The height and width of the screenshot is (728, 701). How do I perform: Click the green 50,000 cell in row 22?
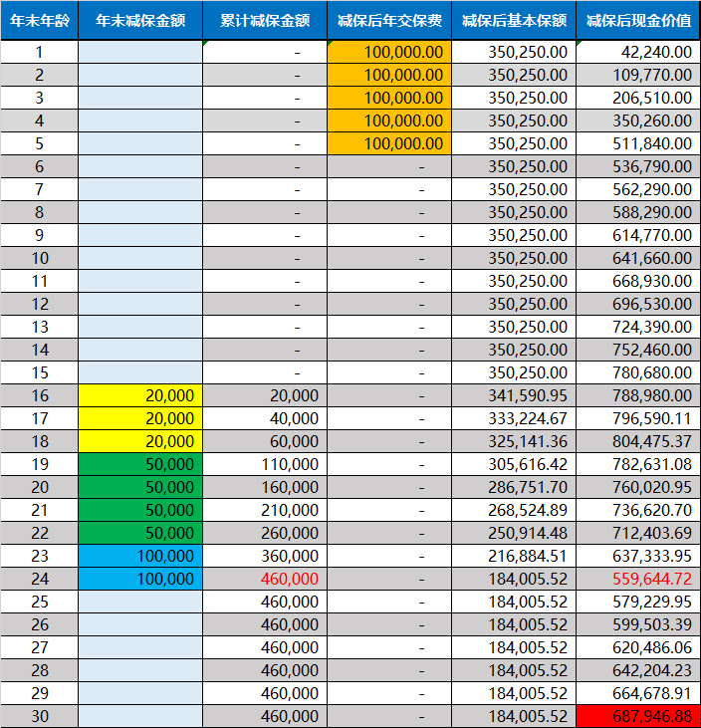click(x=140, y=533)
